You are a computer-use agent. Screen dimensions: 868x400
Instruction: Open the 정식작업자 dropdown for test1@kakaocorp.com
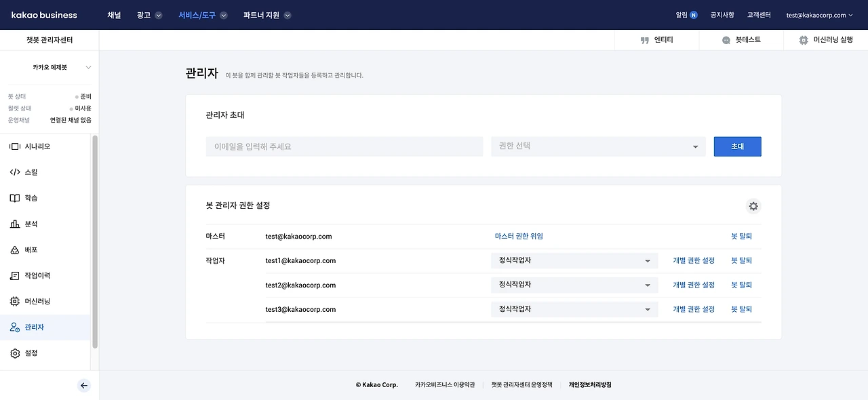[x=574, y=260]
